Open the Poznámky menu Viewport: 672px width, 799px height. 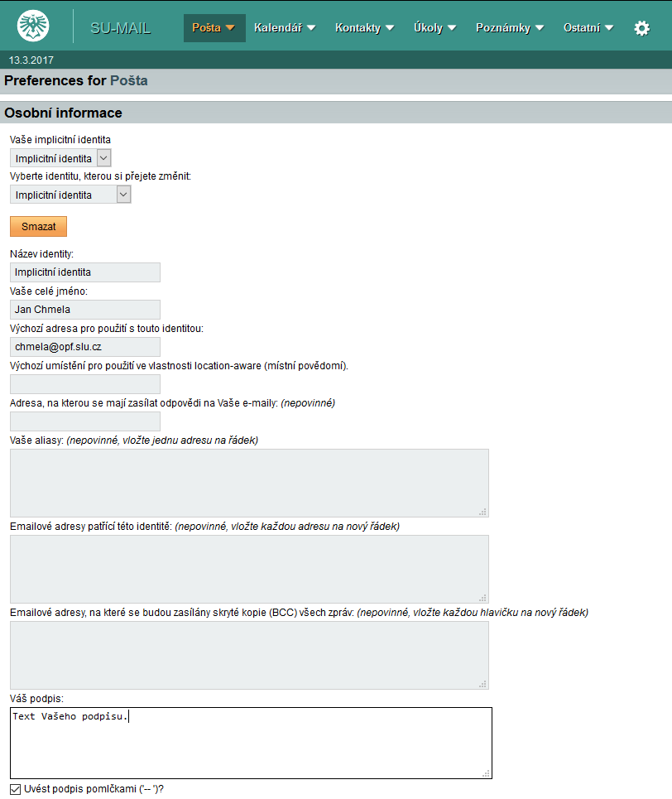[x=510, y=28]
